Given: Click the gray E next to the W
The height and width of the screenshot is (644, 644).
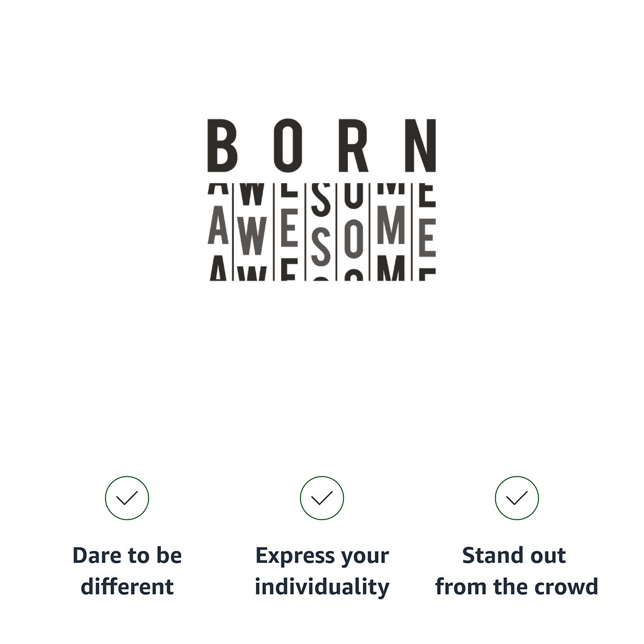Looking at the screenshot, I should pyautogui.click(x=287, y=231).
